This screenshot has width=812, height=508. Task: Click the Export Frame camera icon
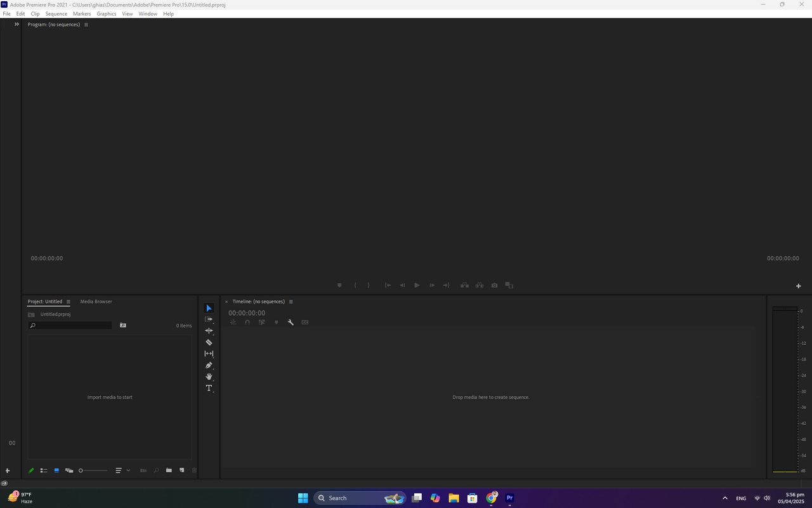click(494, 285)
